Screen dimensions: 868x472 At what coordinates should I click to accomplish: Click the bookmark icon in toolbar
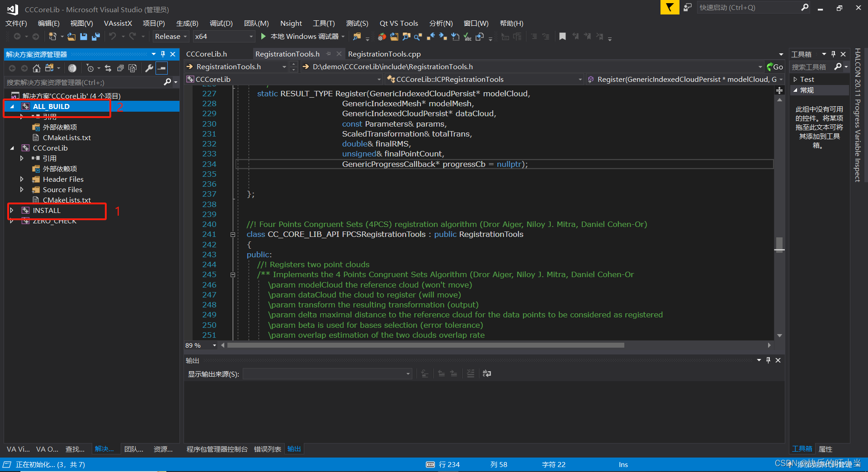[562, 37]
